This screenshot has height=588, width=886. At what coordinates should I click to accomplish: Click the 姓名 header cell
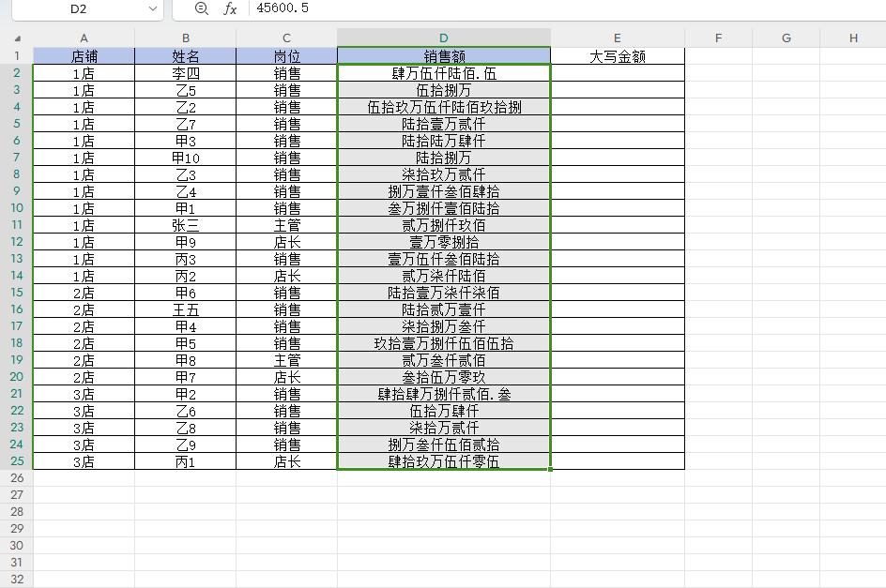pos(185,56)
